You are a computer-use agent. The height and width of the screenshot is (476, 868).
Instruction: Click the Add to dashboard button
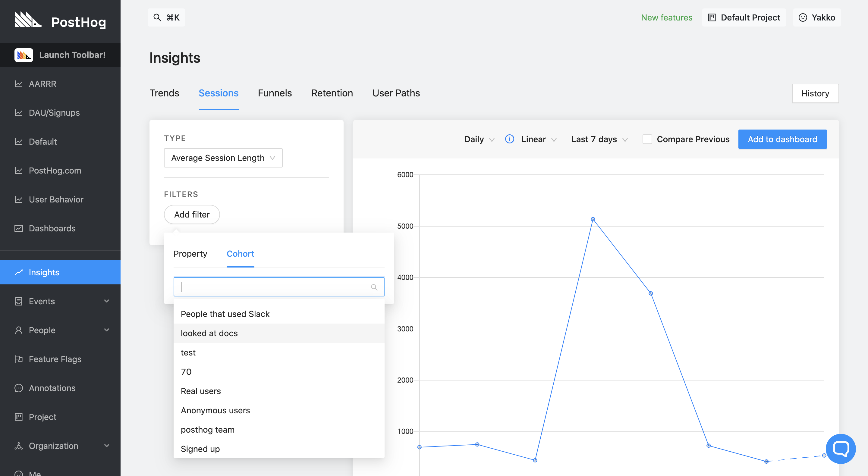[x=782, y=139]
